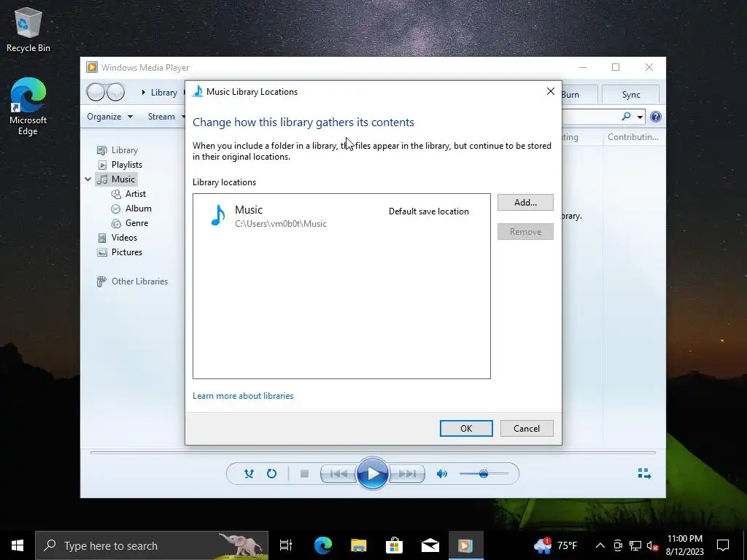Screen dimensions: 747x560
Task: Start playback with the Play button
Action: [373, 473]
